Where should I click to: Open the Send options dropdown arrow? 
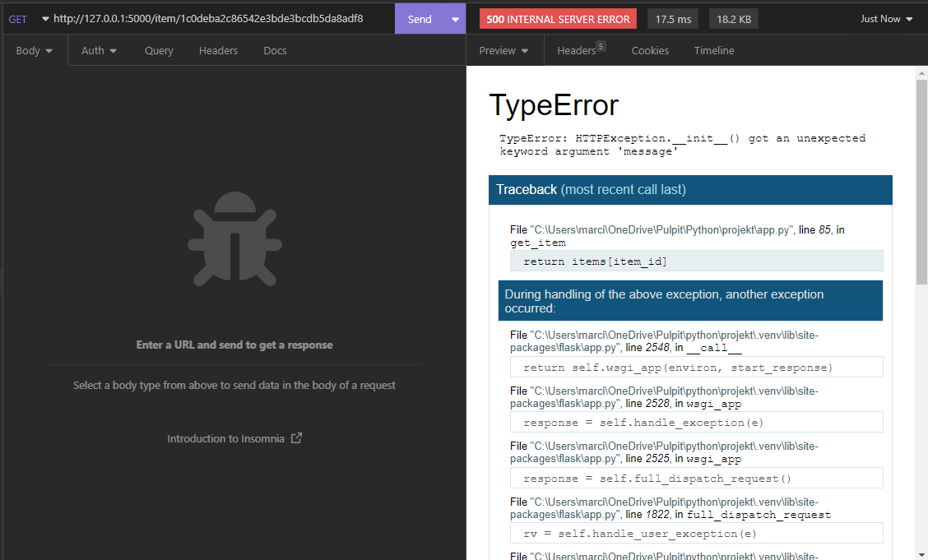[455, 19]
